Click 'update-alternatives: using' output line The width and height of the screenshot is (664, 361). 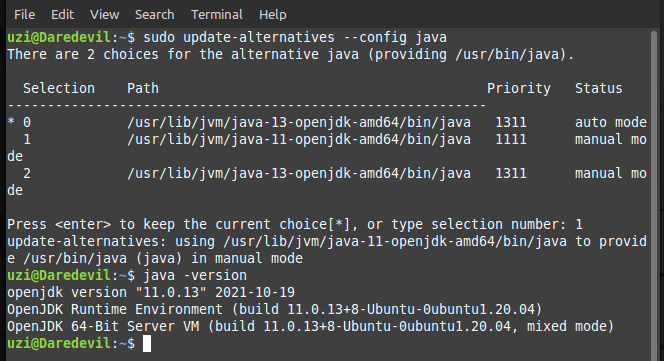(x=327, y=250)
